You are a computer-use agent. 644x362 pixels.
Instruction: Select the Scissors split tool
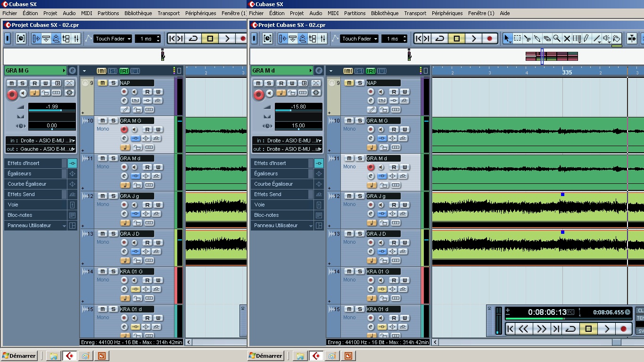528,39
